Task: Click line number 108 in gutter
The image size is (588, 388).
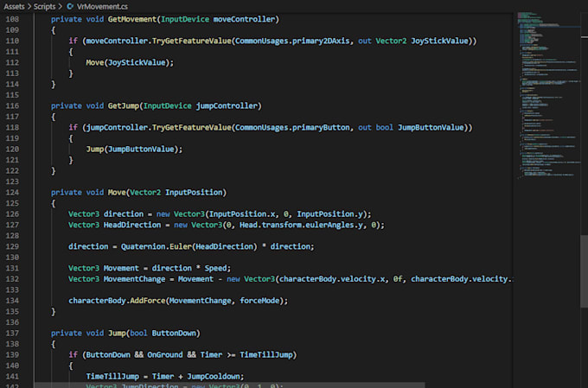Action: [12, 19]
